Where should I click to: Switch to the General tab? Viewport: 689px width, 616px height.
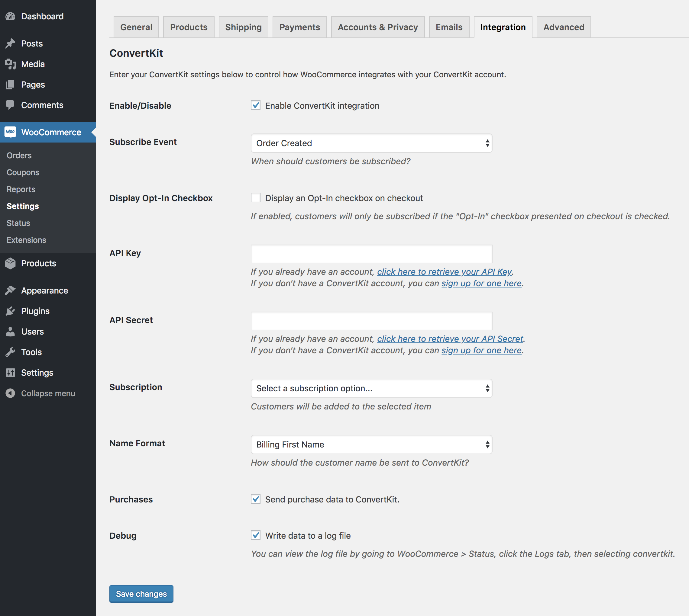136,27
